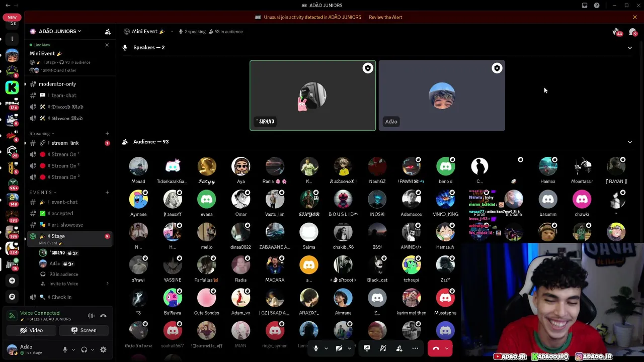The height and width of the screenshot is (362, 644).
Task: Open audience member Aya's avatar
Action: click(241, 167)
